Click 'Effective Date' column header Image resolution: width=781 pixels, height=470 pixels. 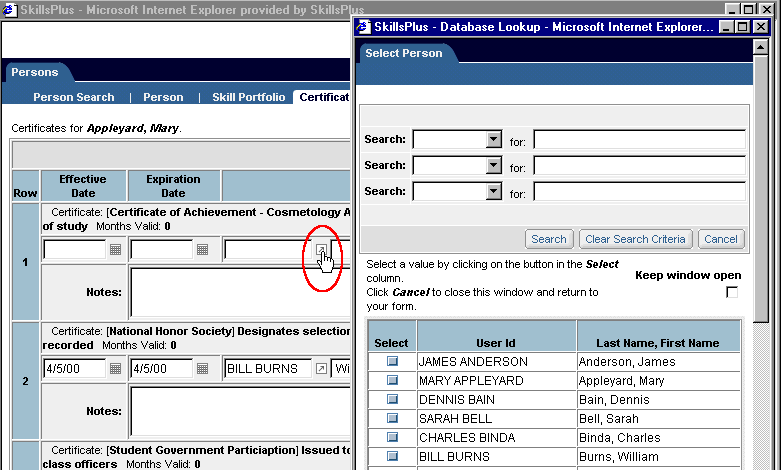(x=83, y=186)
